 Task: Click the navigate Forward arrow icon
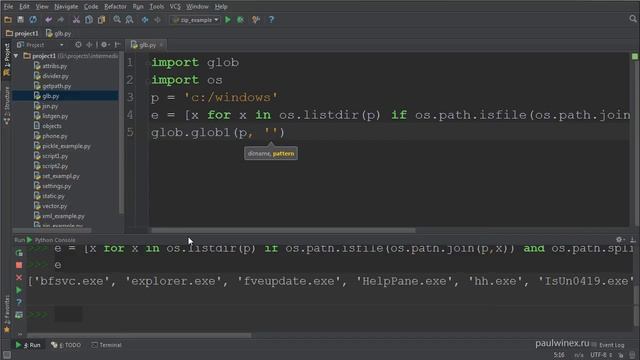click(157, 20)
